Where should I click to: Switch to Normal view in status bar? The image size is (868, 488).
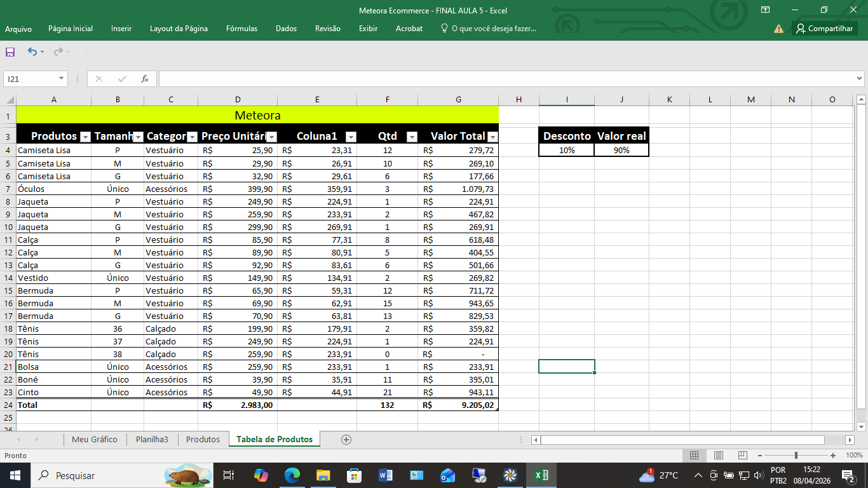point(695,456)
